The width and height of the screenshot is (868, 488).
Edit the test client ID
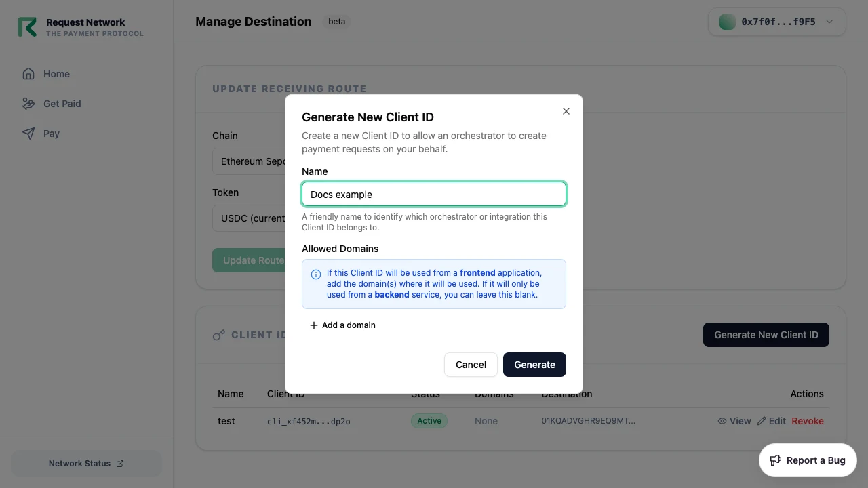(x=771, y=421)
